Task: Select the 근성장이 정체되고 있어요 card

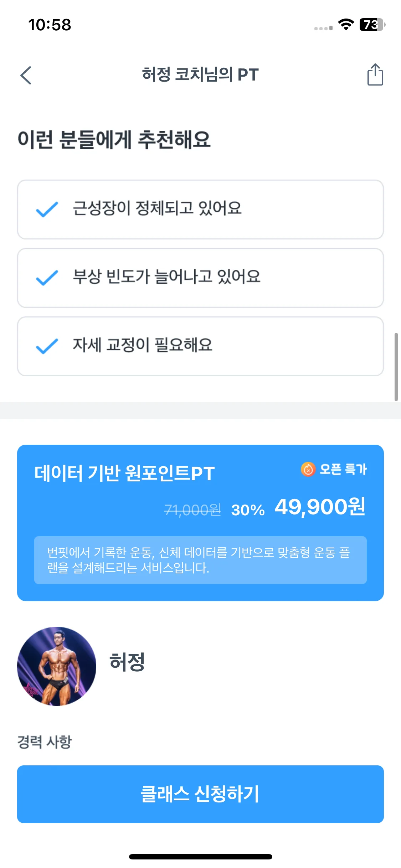Action: coord(200,210)
